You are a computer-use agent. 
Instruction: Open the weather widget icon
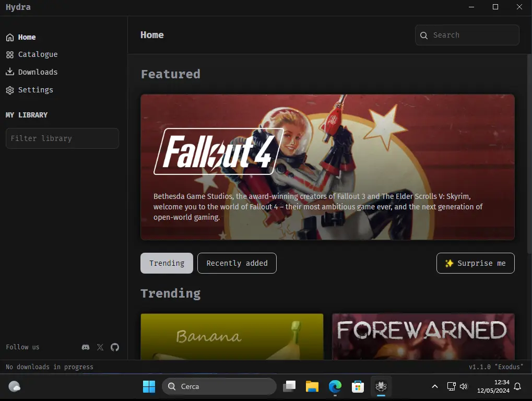click(x=14, y=386)
